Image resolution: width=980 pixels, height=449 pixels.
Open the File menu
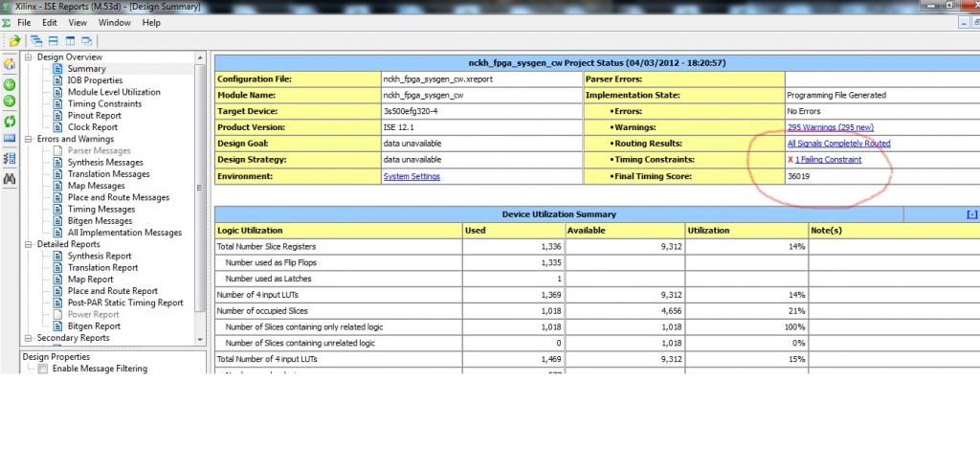(24, 23)
